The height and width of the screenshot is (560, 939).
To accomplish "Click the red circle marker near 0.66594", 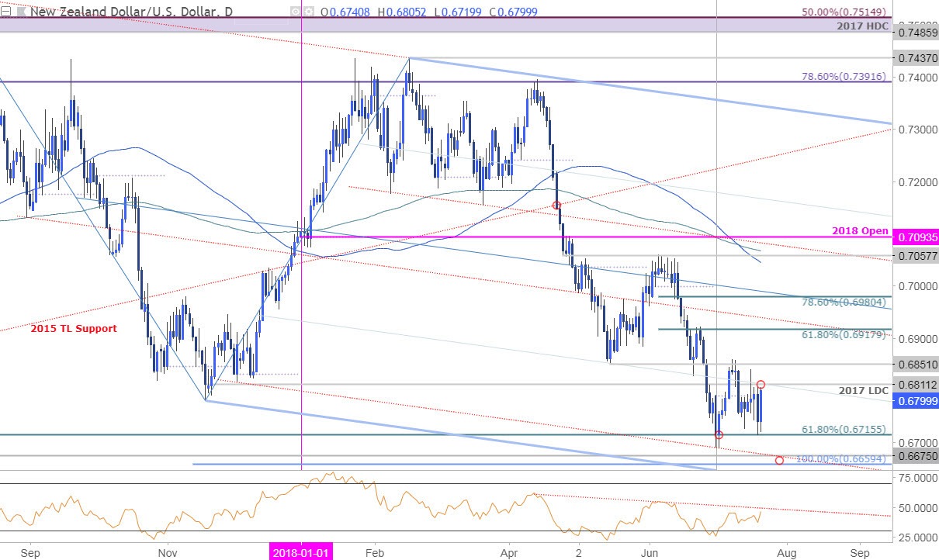I will point(779,461).
